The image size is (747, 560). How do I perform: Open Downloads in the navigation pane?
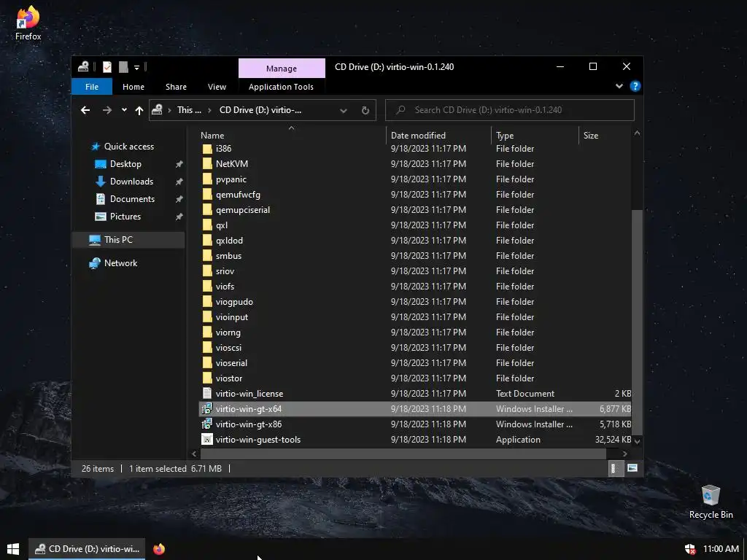[131, 182]
